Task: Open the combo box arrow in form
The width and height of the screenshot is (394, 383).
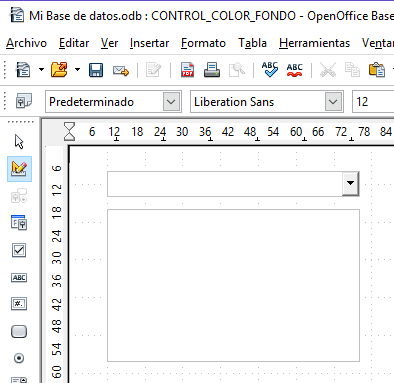Action: [x=350, y=183]
